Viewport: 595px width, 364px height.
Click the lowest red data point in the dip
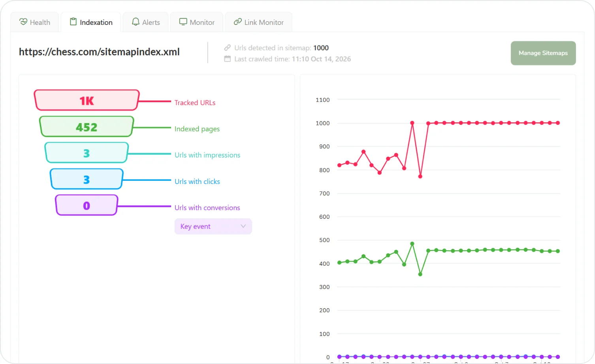420,176
